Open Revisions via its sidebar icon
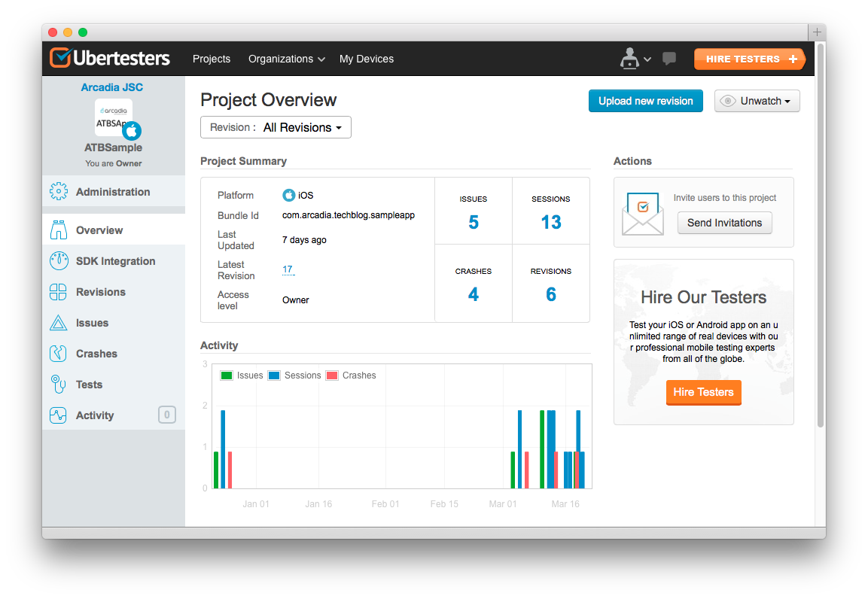 pyautogui.click(x=58, y=292)
